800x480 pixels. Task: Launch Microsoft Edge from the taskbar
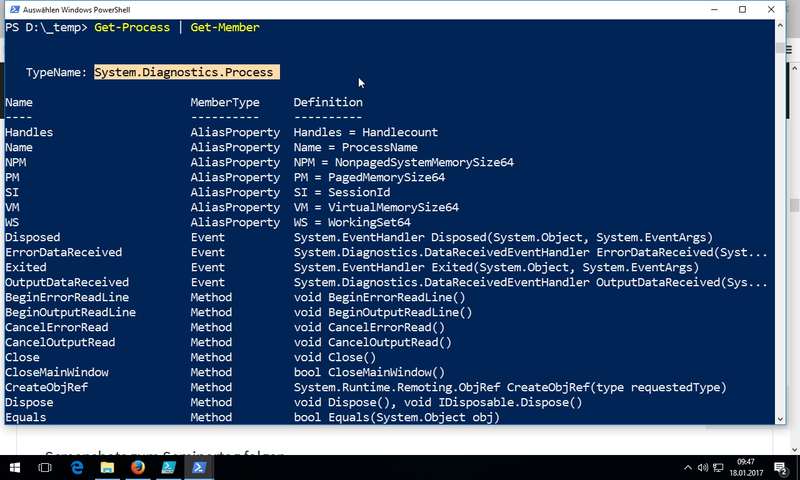pos(77,467)
